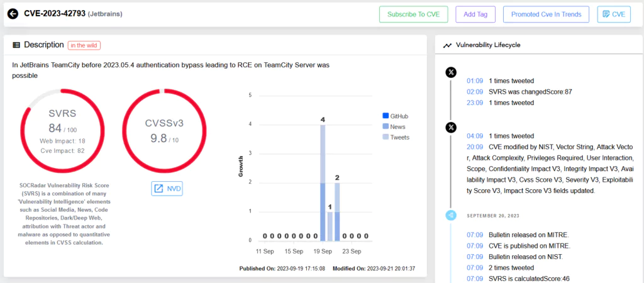This screenshot has width=644, height=283.
Task: Click the back arrow beside CVE-2023-42793
Action: pyautogui.click(x=13, y=14)
